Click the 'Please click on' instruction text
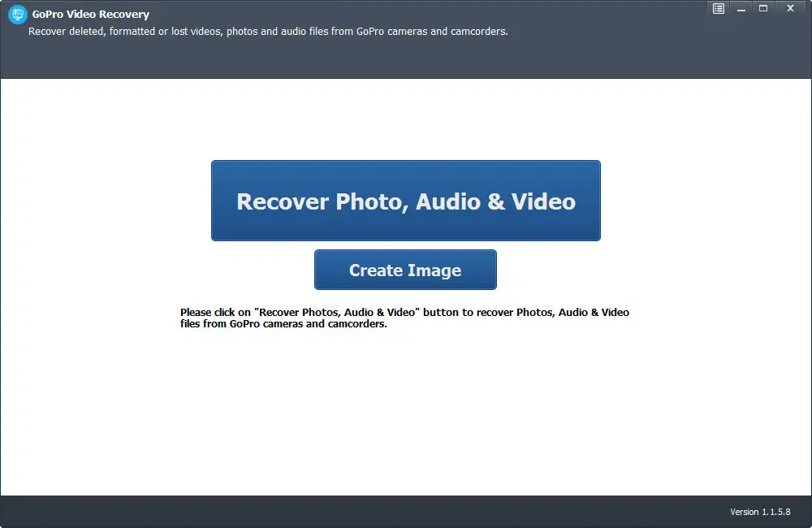This screenshot has width=812, height=528. coord(404,318)
